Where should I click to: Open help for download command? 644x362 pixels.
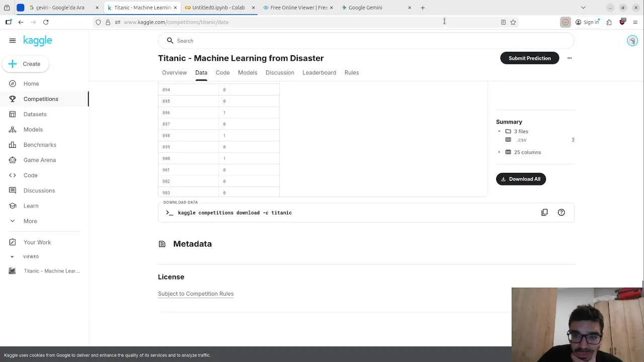click(561, 213)
